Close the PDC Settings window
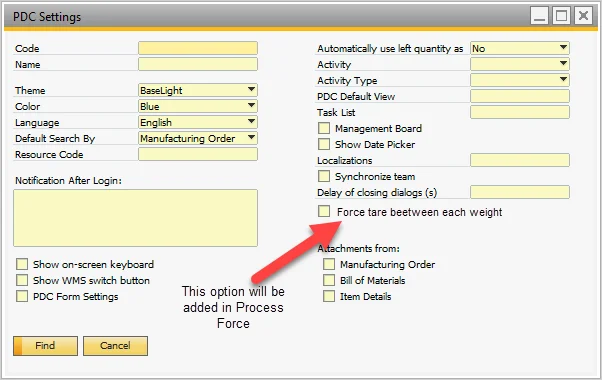Screen dimensions: 602x380 click(584, 16)
